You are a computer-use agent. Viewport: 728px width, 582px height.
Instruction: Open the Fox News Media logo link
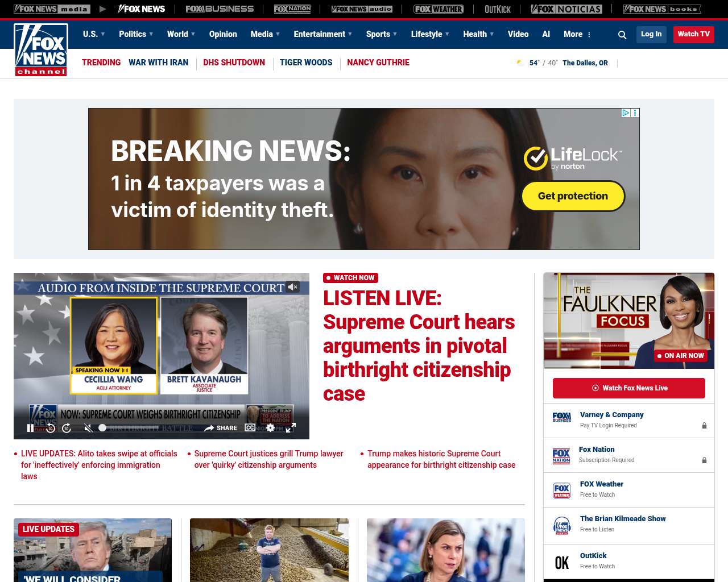coord(52,9)
